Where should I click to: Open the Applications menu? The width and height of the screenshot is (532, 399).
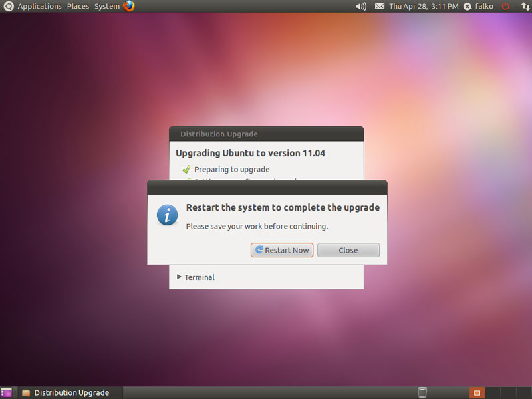pyautogui.click(x=39, y=6)
